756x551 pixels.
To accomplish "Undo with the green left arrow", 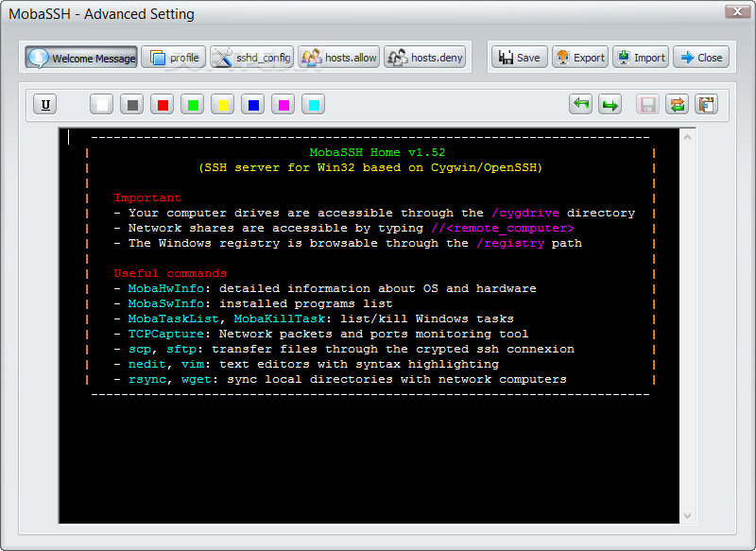I will 580,104.
